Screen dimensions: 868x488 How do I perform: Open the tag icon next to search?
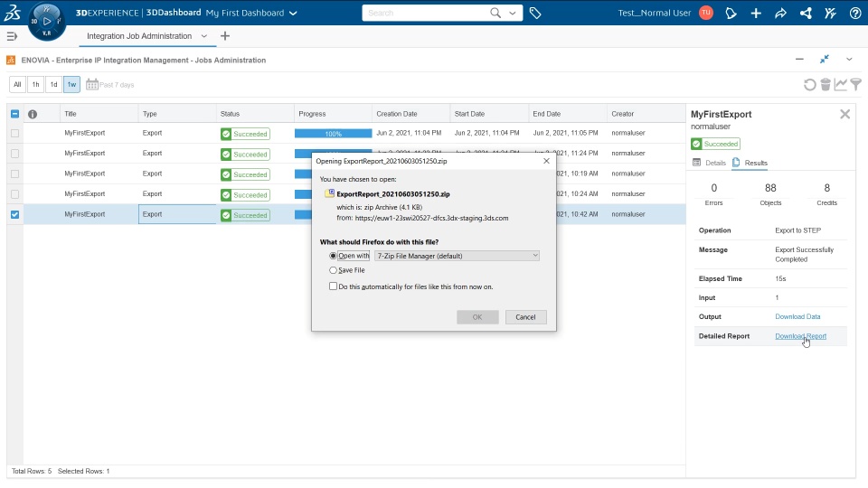(534, 13)
